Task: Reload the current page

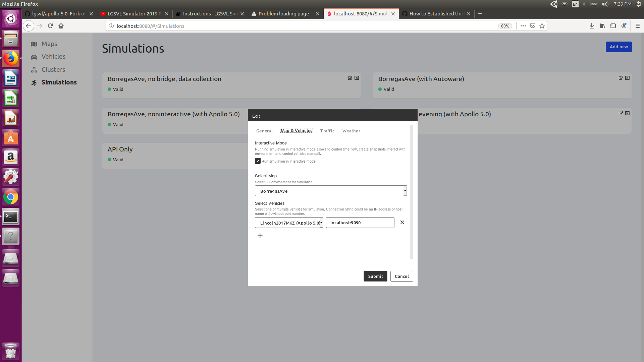Action: [x=50, y=26]
